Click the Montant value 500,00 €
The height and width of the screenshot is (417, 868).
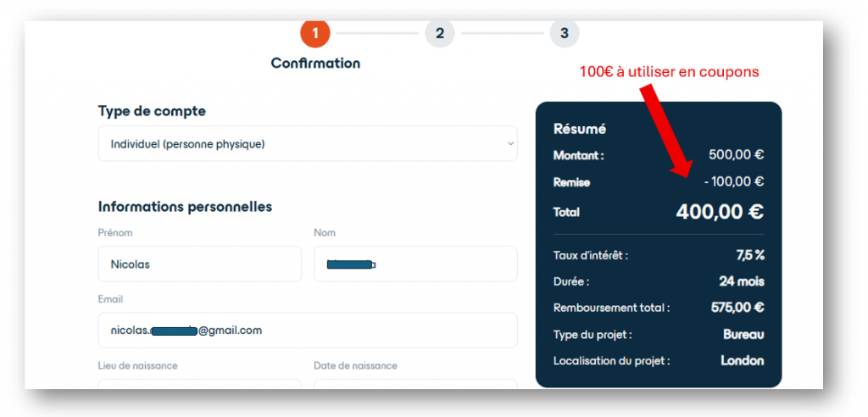point(737,155)
